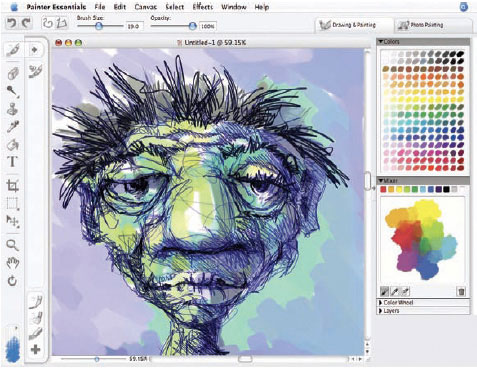The height and width of the screenshot is (370, 477).
Task: Open the Help menu
Action: point(262,7)
